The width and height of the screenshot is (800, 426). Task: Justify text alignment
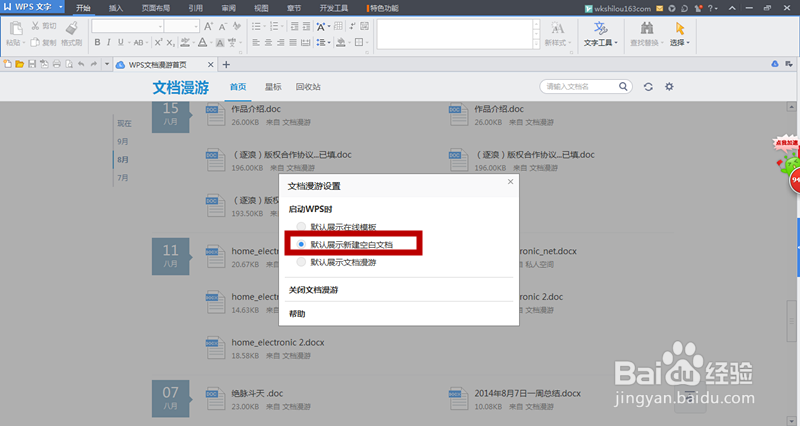(x=293, y=42)
